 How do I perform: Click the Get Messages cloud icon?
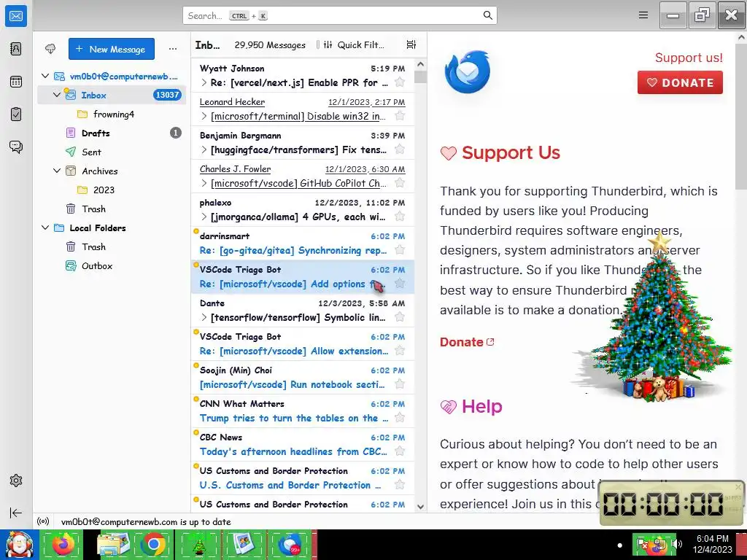pyautogui.click(x=50, y=49)
